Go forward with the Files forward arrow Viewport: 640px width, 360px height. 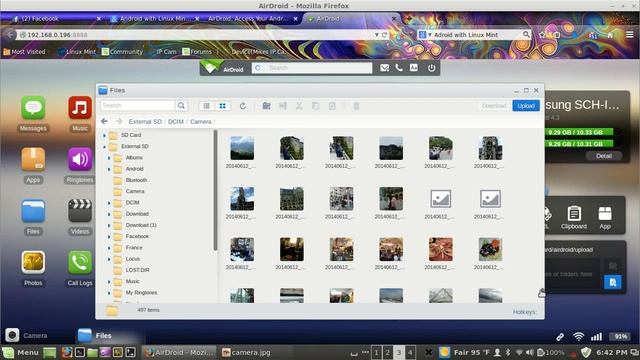pos(119,121)
